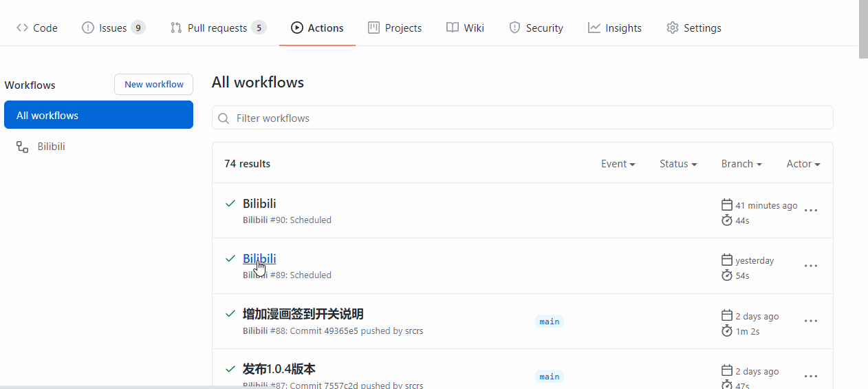Image resolution: width=868 pixels, height=389 pixels.
Task: Click the Security shield icon
Action: click(x=514, y=28)
